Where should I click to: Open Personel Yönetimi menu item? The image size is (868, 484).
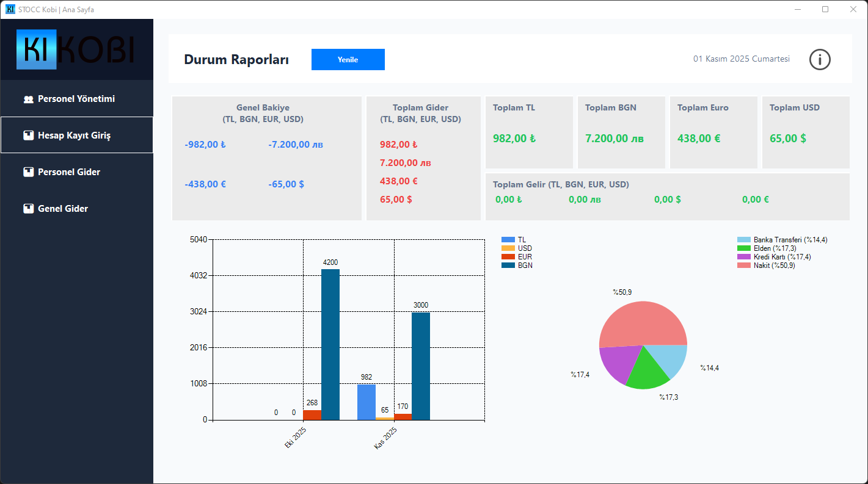pos(76,99)
